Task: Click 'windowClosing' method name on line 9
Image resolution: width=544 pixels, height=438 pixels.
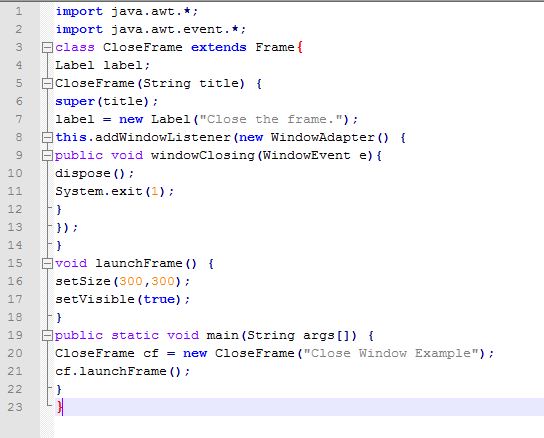Action: tap(203, 155)
